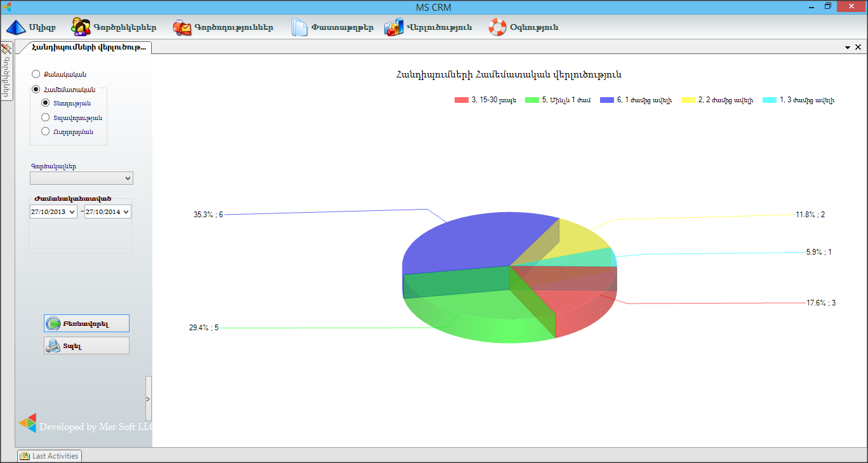The image size is (868, 463).
Task: Open the Փաստաթղթեր documents icon
Action: pos(299,27)
